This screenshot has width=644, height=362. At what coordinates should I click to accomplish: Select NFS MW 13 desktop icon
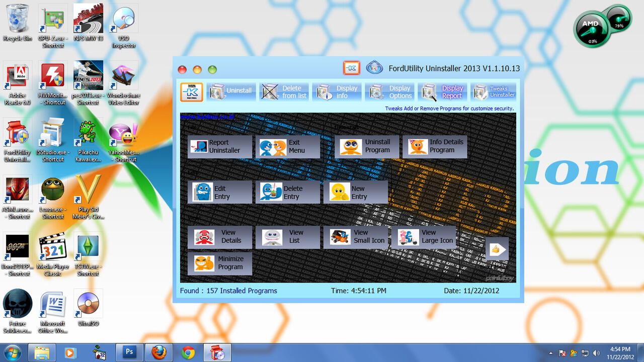click(x=88, y=23)
